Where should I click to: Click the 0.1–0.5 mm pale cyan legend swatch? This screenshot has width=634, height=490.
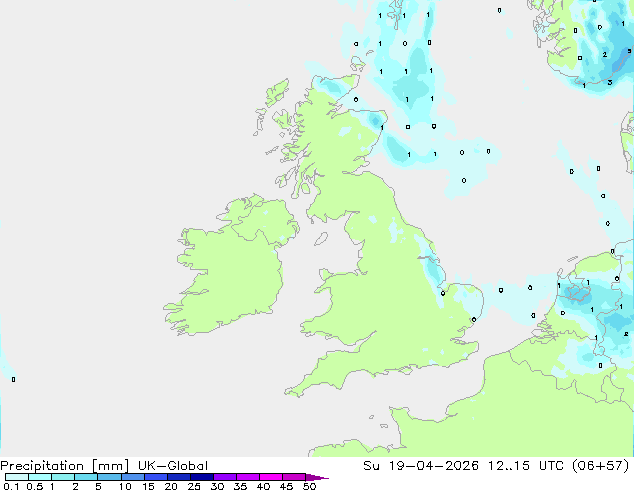(x=17, y=477)
